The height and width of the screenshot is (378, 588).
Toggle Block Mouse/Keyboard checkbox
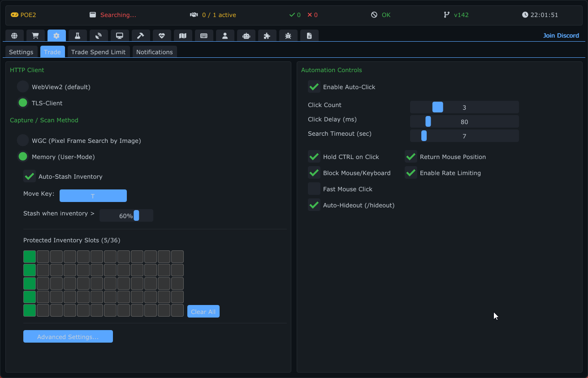pyautogui.click(x=314, y=173)
